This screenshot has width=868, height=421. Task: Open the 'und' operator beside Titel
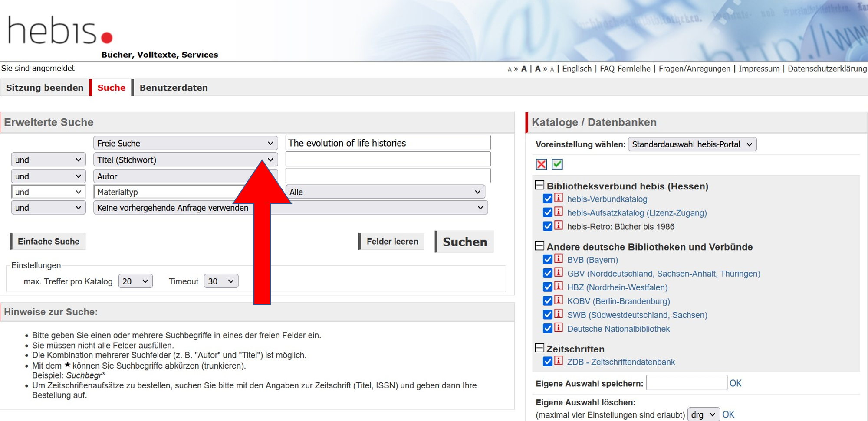coord(48,160)
